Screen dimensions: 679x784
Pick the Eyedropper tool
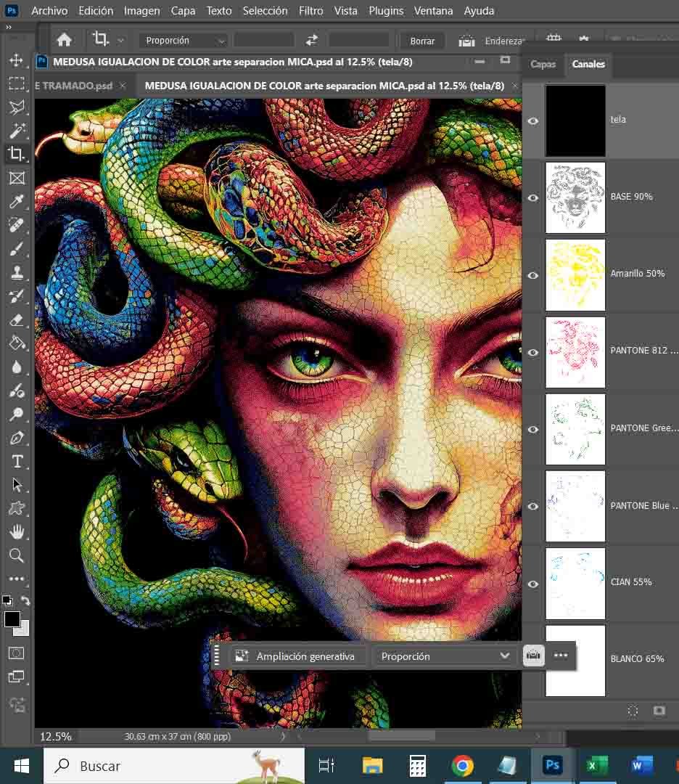tap(16, 202)
